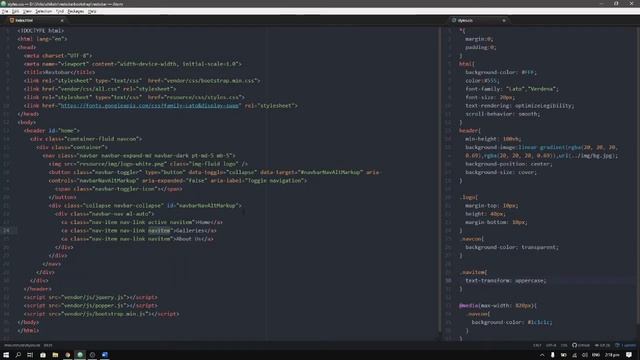
Task: Click the Atom editor taskbar icon
Action: (80, 355)
